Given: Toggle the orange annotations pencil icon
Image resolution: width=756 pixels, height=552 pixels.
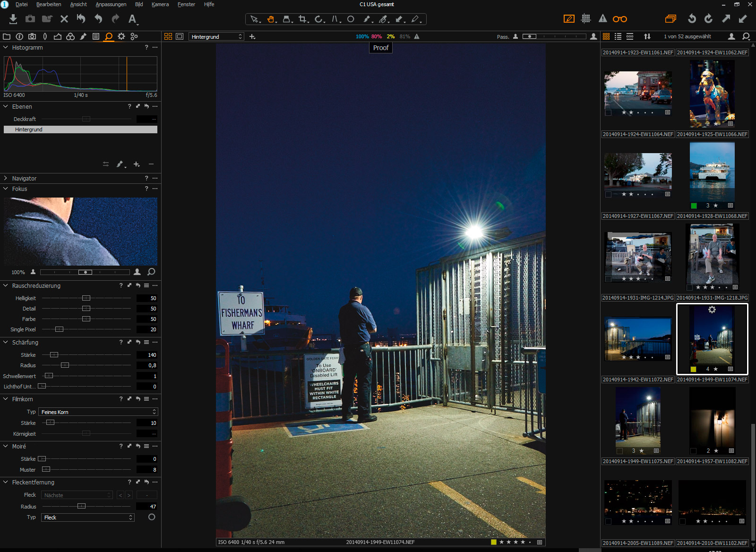Looking at the screenshot, I should 569,18.
